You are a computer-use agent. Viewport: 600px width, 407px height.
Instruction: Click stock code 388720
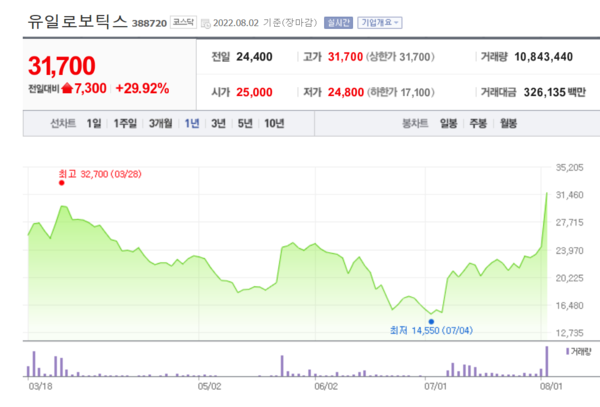coord(149,24)
